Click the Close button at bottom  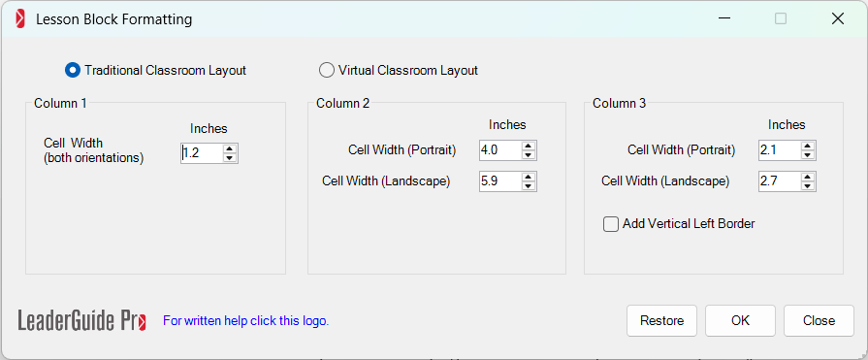[819, 320]
